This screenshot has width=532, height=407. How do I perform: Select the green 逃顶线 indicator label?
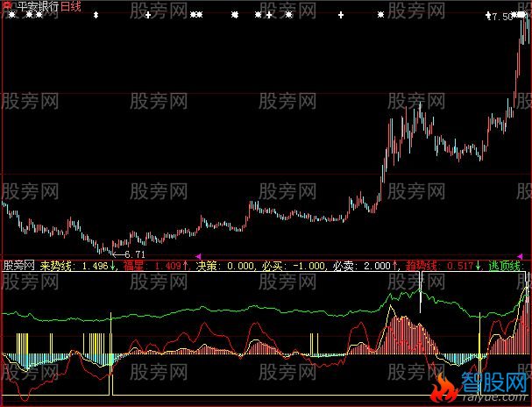click(506, 266)
